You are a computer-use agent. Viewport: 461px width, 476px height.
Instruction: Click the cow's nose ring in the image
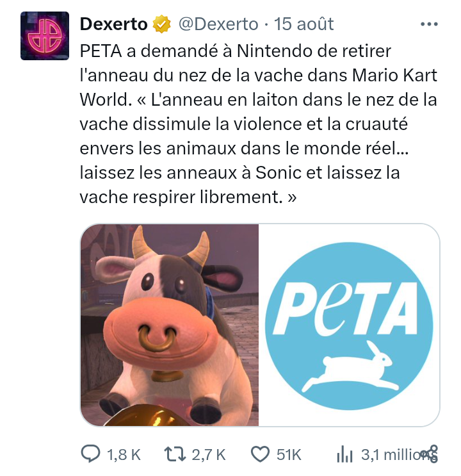point(158,339)
